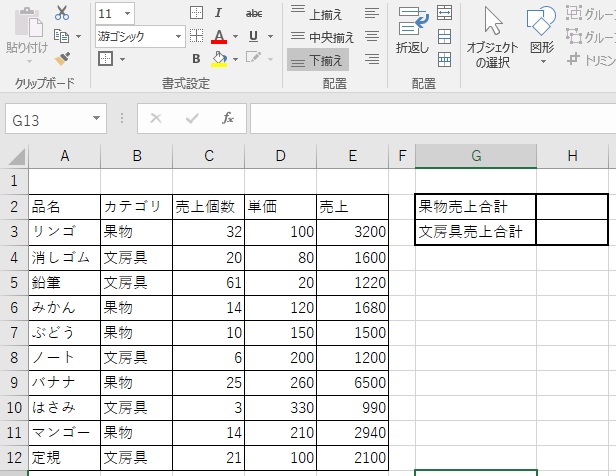Screen dimensions: 616x476
Task: Click cell containing マンゴー
Action: 64,433
